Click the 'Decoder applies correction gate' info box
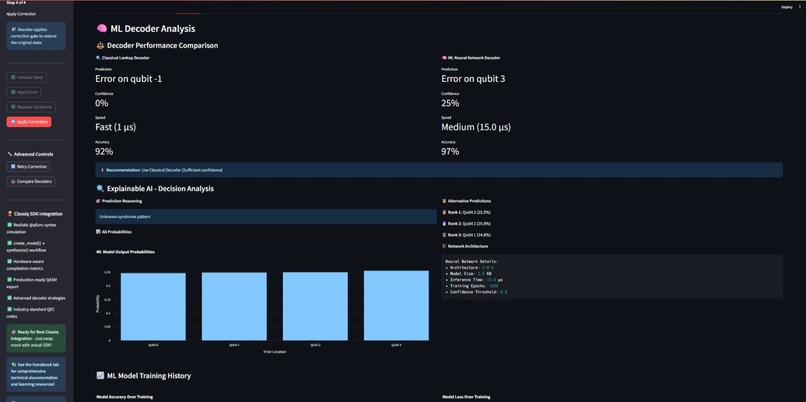The width and height of the screenshot is (806, 402). (x=36, y=36)
